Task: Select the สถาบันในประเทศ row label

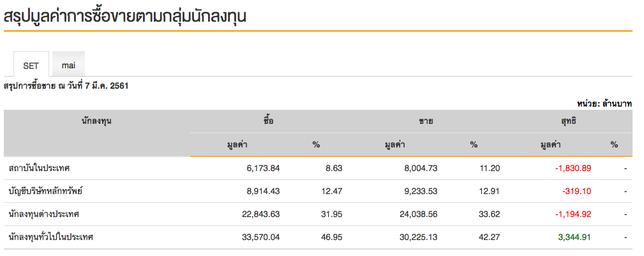Action: [x=40, y=168]
